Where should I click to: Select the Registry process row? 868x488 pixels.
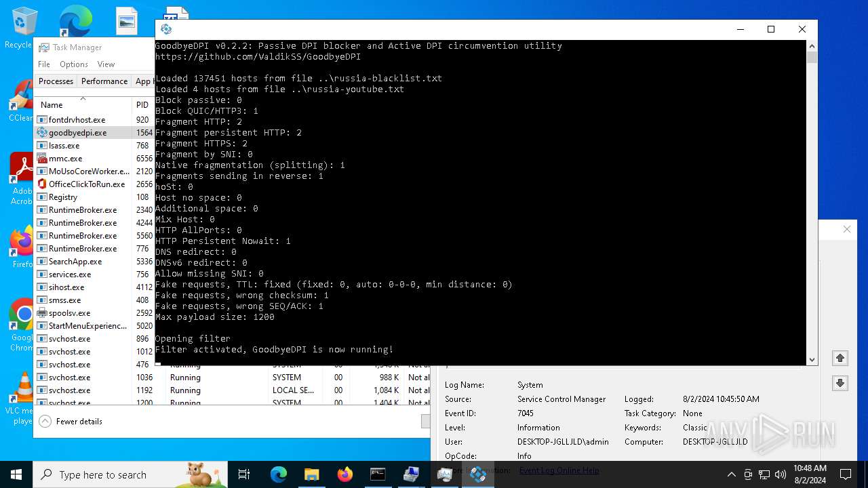(94, 197)
